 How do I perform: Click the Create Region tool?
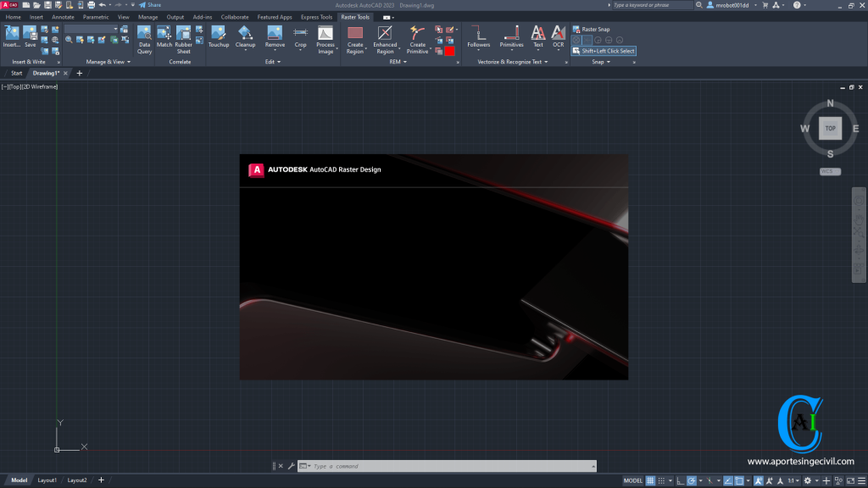[x=355, y=40]
